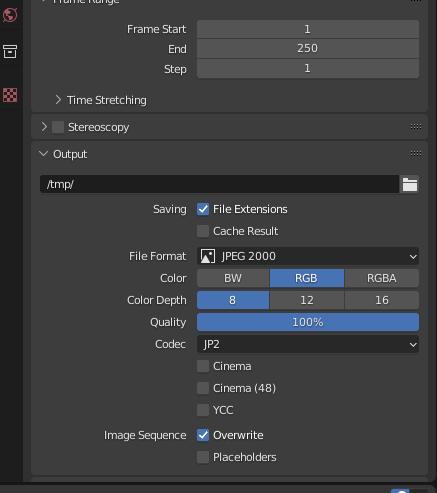Click the Step value field
Screen dimensions: 437x493
(308, 69)
